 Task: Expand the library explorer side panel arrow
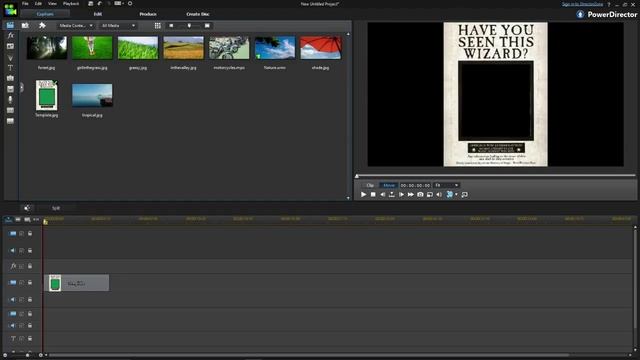[x=22, y=87]
